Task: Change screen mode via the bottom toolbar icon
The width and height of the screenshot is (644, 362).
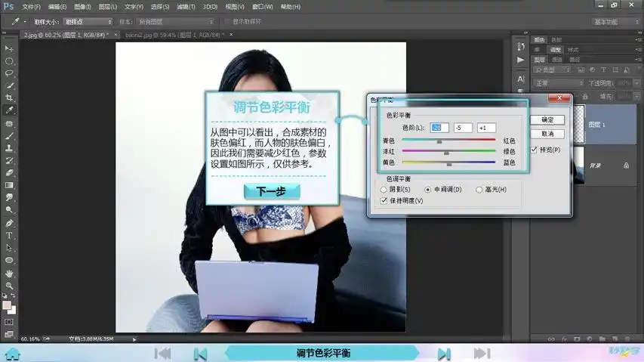Action: click(x=9, y=335)
